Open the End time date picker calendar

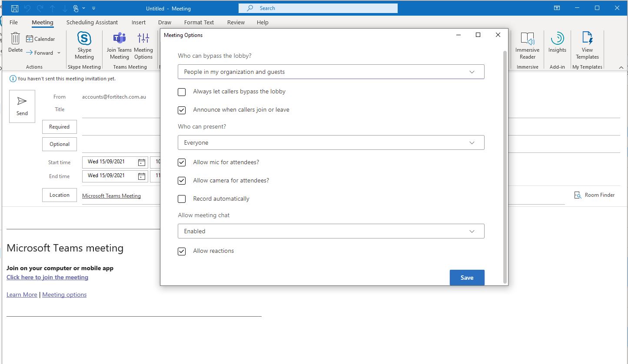pyautogui.click(x=142, y=176)
